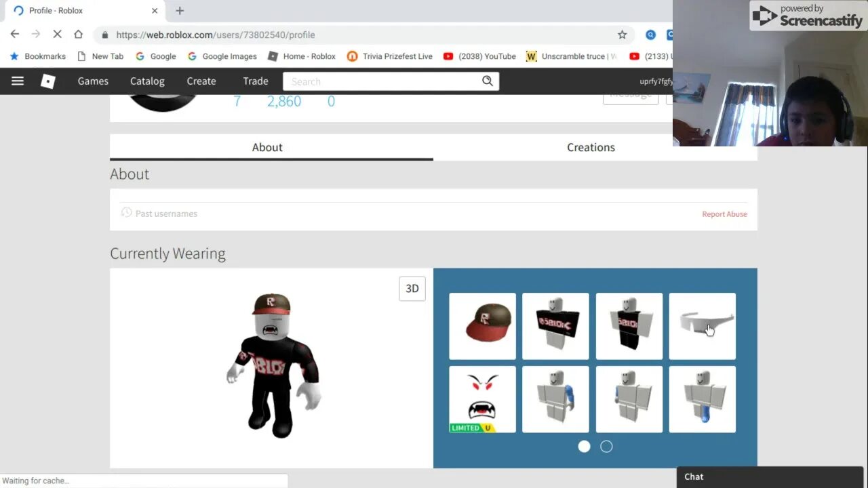The height and width of the screenshot is (488, 868).
Task: Click the friends count 7
Action: coord(237,101)
